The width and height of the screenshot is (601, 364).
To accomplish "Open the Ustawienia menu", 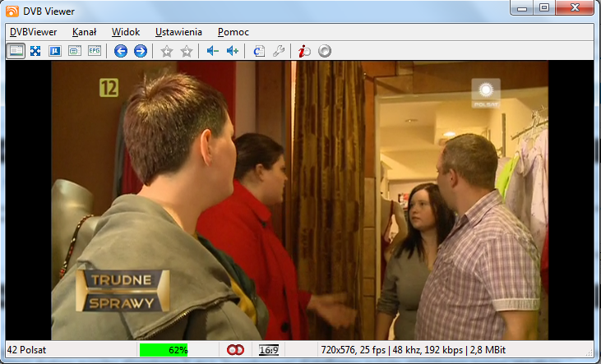I will (178, 32).
